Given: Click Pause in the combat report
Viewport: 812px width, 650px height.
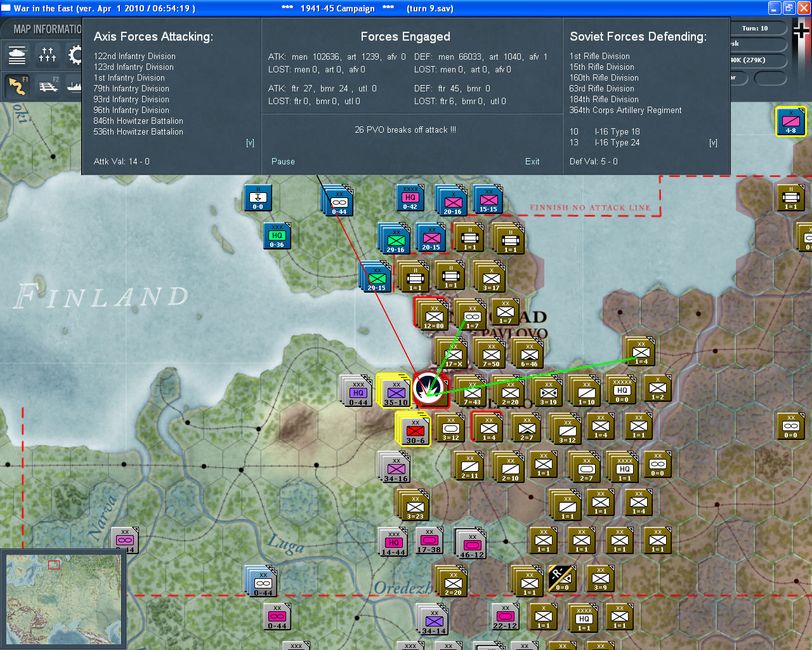Looking at the screenshot, I should pos(283,161).
